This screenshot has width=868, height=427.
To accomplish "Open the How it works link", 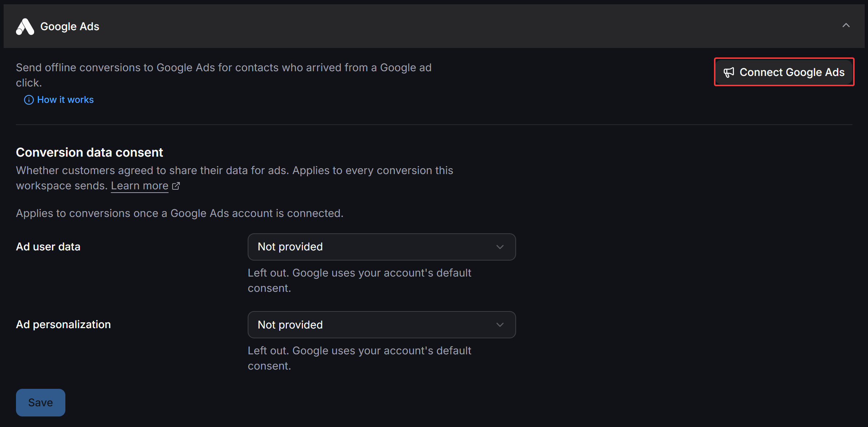I will coord(65,100).
